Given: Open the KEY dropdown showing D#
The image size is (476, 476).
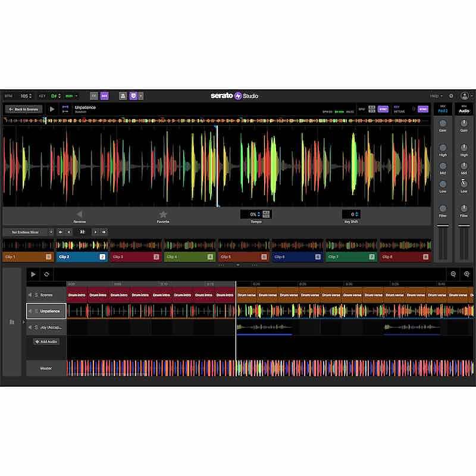Looking at the screenshot, I should pyautogui.click(x=54, y=95).
